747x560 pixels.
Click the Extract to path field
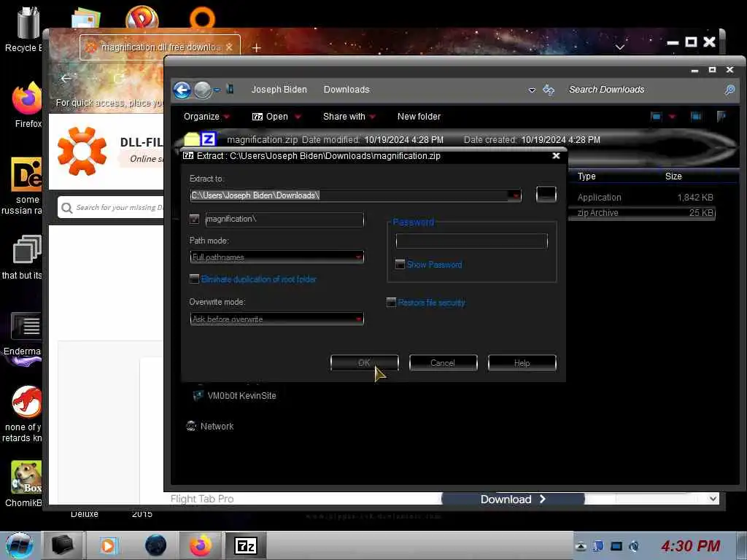pos(349,195)
